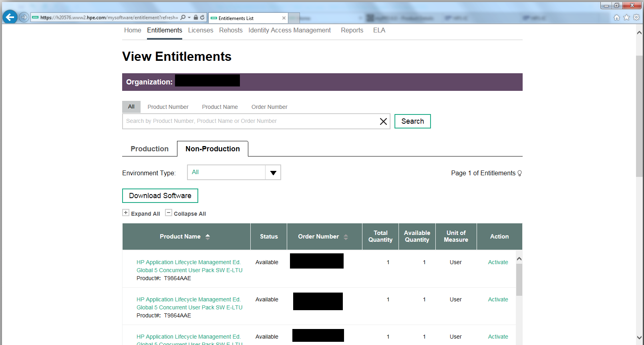644x345 pixels.
Task: Click the entitlements table scrollbar thumb
Action: (x=519, y=280)
